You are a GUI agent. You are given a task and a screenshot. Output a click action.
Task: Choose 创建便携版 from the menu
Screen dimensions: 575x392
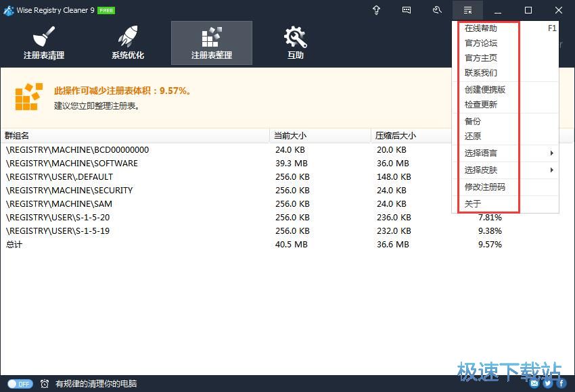(x=505, y=90)
